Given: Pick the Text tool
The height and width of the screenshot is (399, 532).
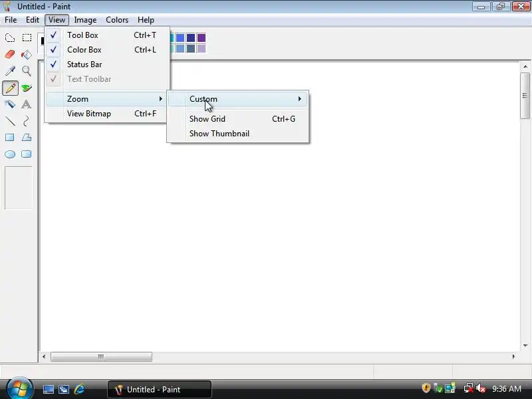Looking at the screenshot, I should click(x=27, y=104).
